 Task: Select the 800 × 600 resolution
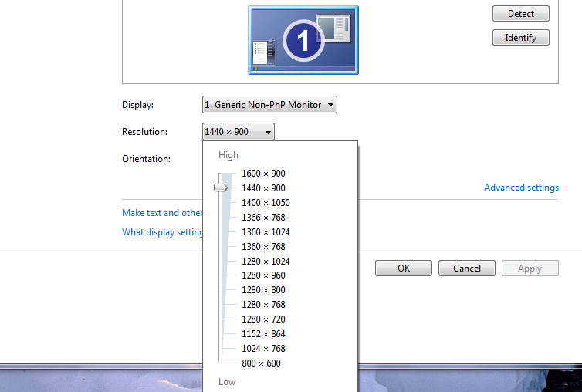(262, 363)
